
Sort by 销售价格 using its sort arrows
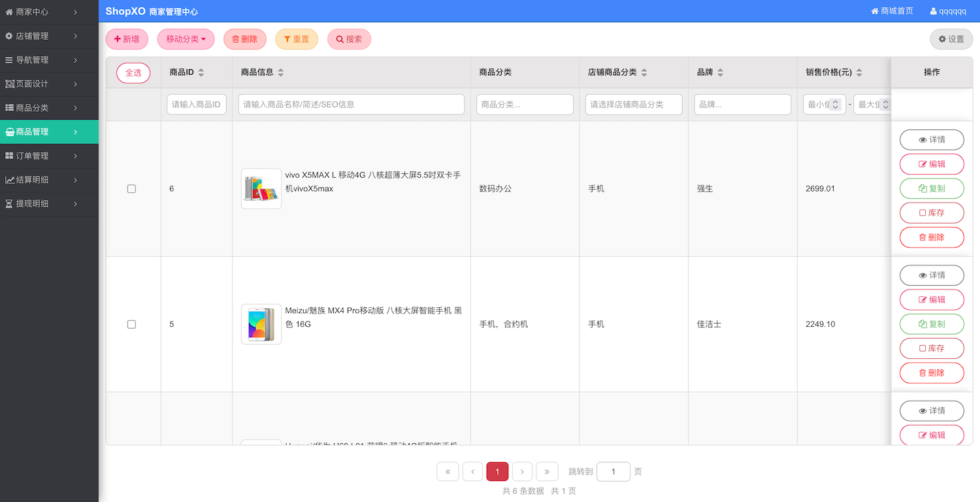tap(859, 73)
